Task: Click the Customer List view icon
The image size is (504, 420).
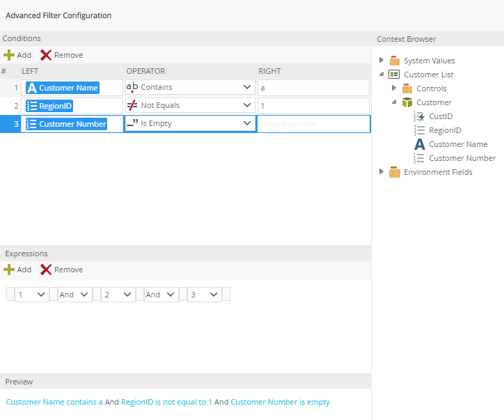Action: pyautogui.click(x=394, y=75)
